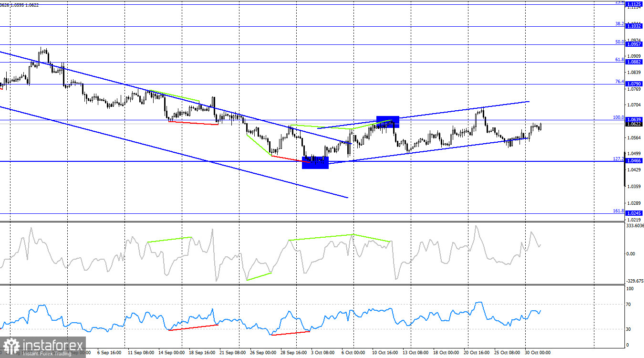Screen dimensions: 644x358
Task: Click the 1.0882 price level label
Action: tap(634, 62)
